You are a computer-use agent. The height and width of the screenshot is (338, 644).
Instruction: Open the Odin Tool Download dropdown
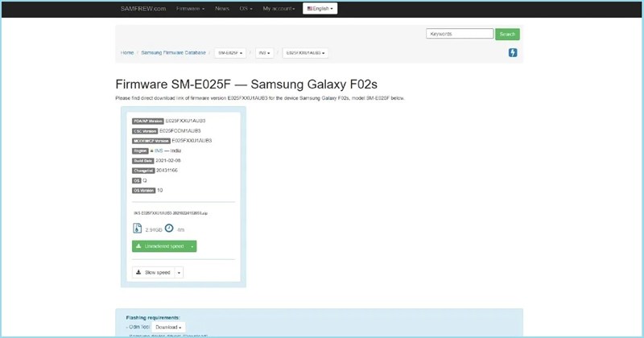click(x=168, y=328)
